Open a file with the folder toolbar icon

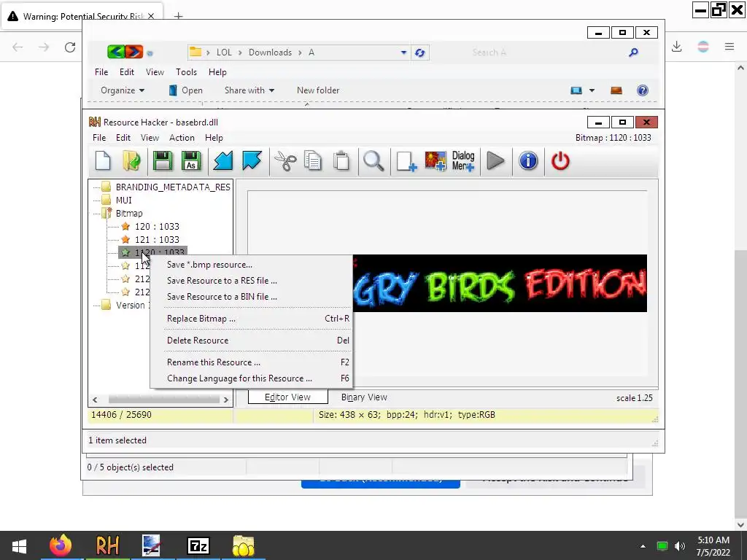click(131, 161)
